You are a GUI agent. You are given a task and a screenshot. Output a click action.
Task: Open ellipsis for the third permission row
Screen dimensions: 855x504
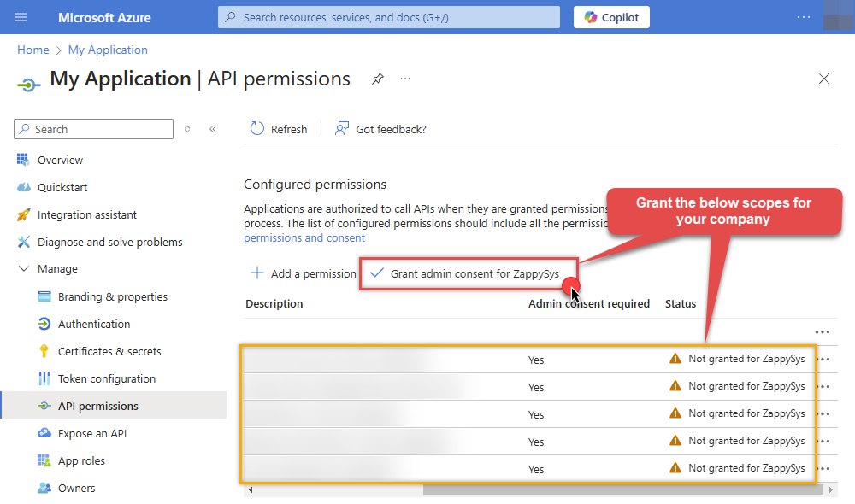point(824,413)
